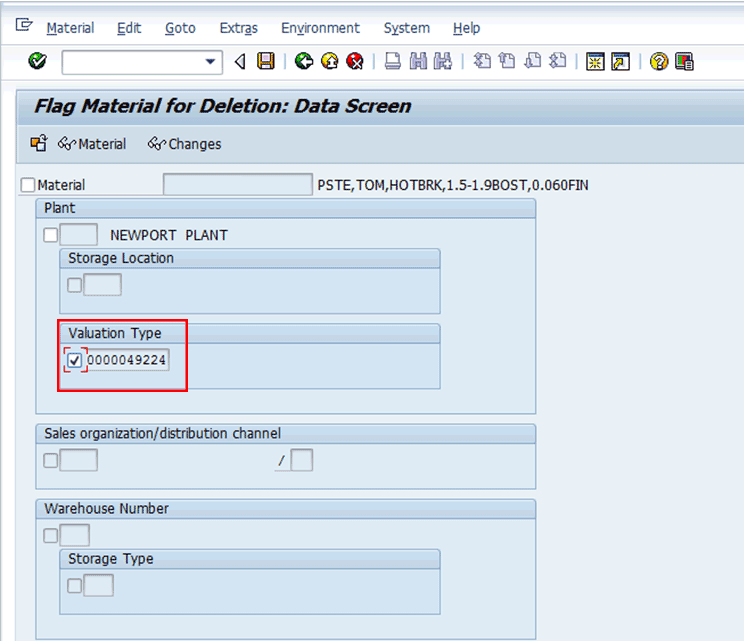Go to Previous Page icon
Image resolution: width=744 pixels, height=641 pixels.
(x=507, y=61)
